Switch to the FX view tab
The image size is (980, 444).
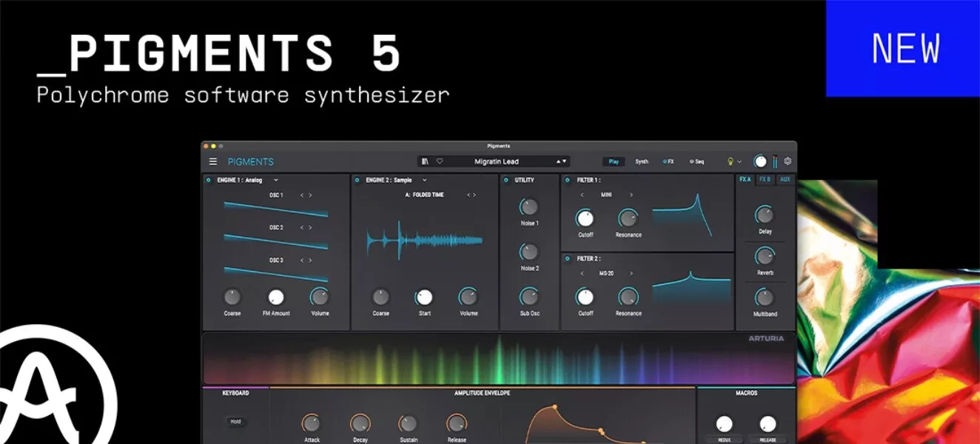click(x=668, y=161)
